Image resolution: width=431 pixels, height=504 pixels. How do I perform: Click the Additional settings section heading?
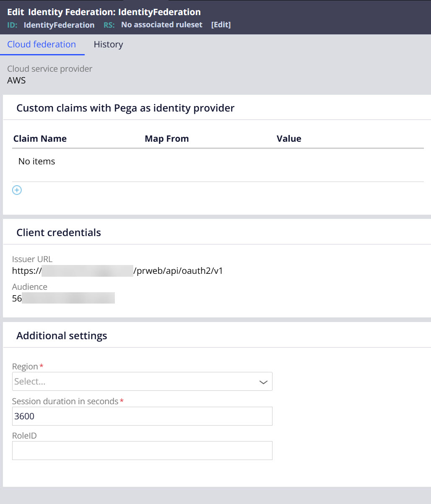[62, 336]
